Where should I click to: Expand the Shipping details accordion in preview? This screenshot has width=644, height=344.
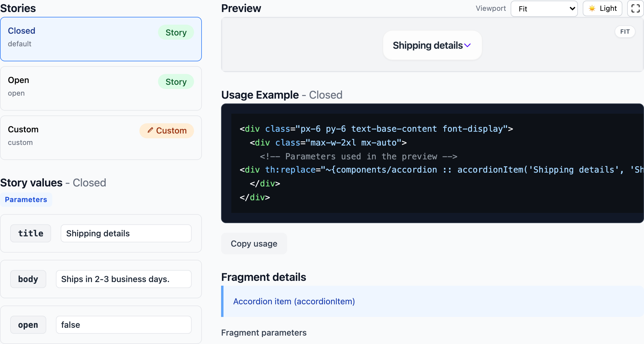(432, 45)
